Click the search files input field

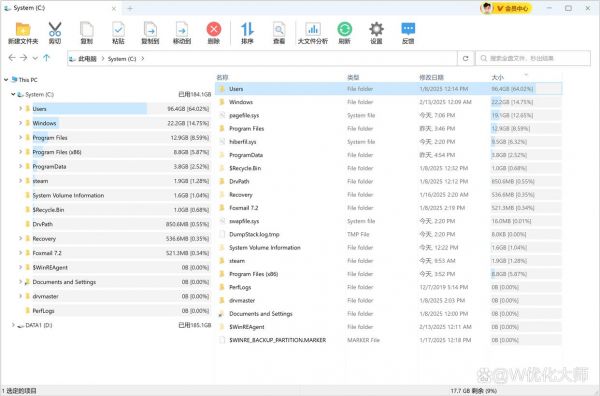tap(533, 58)
